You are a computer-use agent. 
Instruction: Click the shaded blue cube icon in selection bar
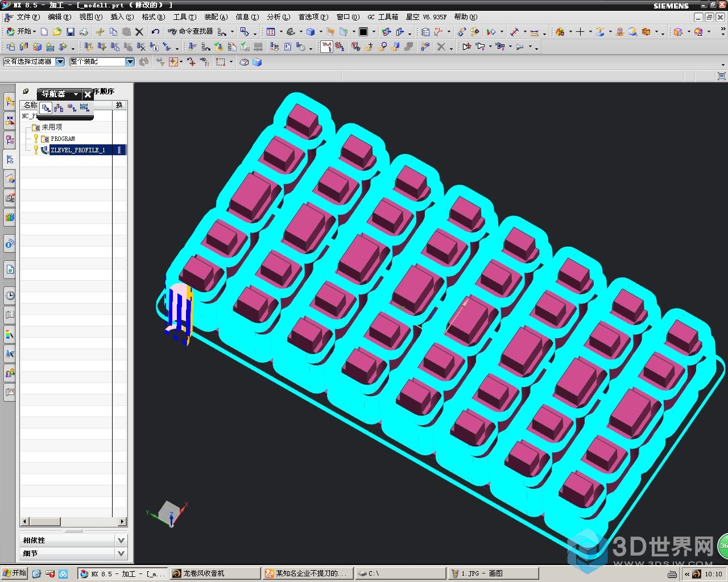coord(257,62)
